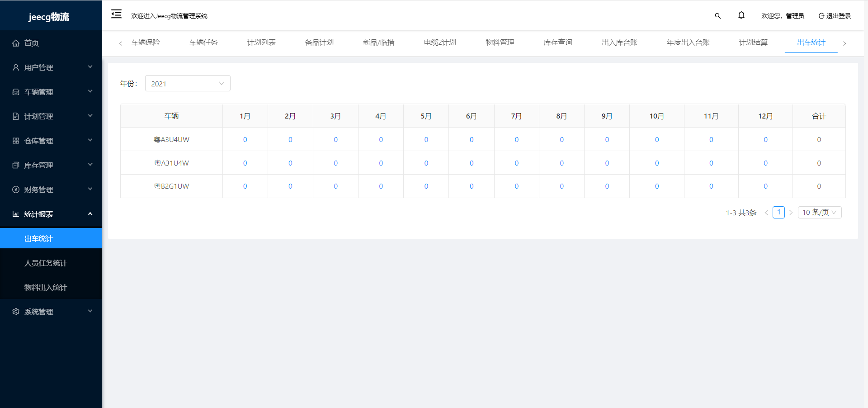The height and width of the screenshot is (408, 868).
Task: Switch to the 车辆保险 tab
Action: [146, 43]
